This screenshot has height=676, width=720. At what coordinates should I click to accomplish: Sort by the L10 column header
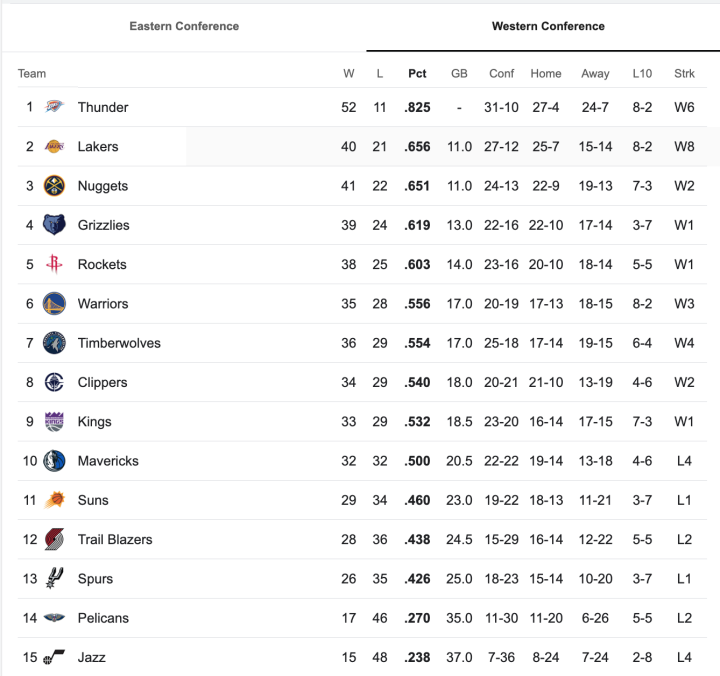point(642,73)
